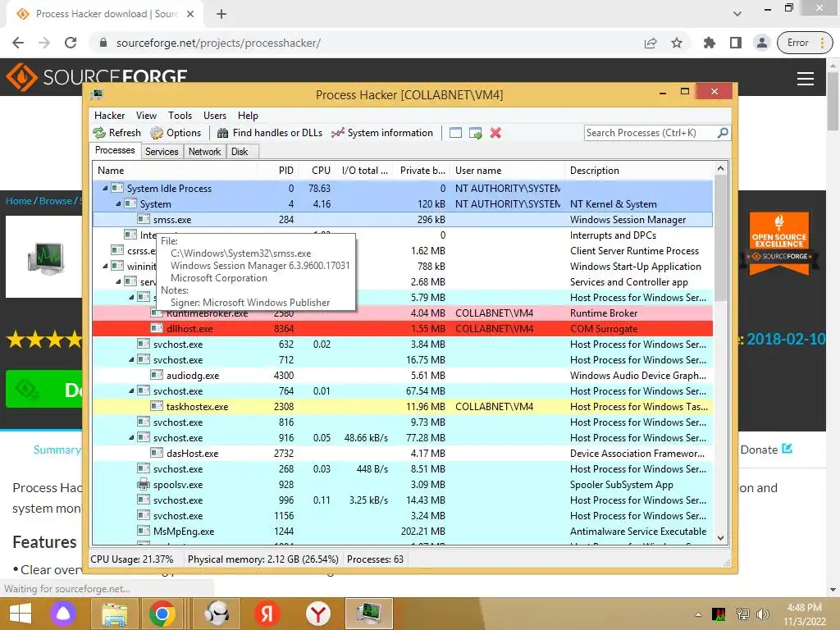Go back in Chrome
Viewport: 840px width, 630px height.
pos(18,43)
